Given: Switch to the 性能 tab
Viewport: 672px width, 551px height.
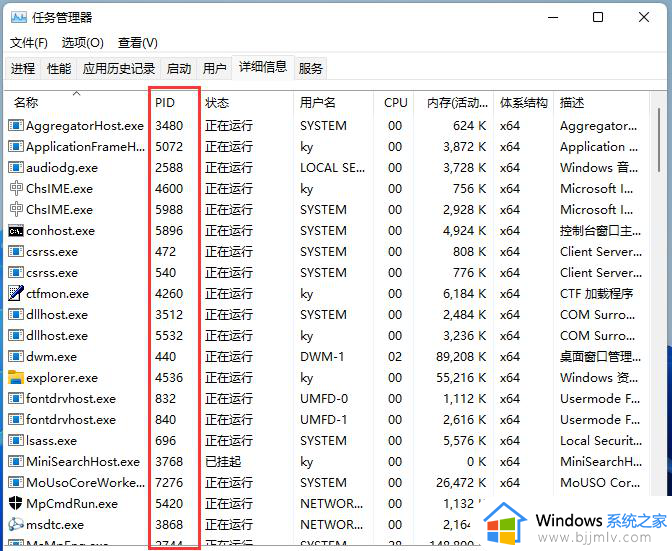Looking at the screenshot, I should pos(59,68).
